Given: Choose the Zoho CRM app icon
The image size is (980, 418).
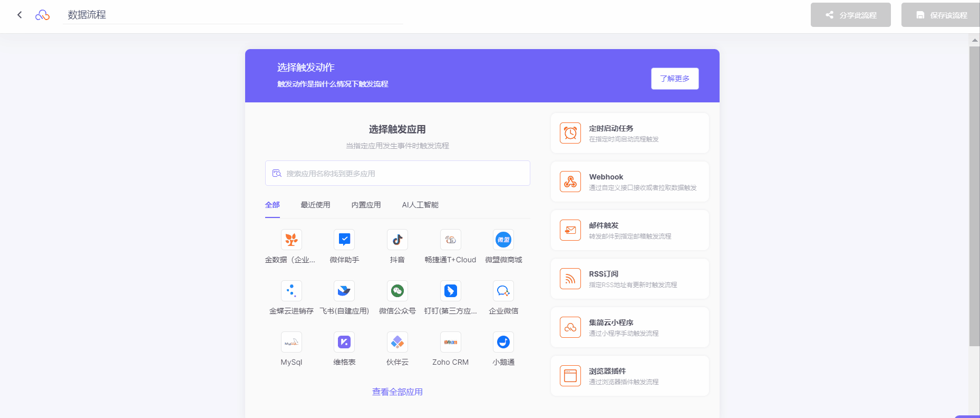Looking at the screenshot, I should 451,342.
